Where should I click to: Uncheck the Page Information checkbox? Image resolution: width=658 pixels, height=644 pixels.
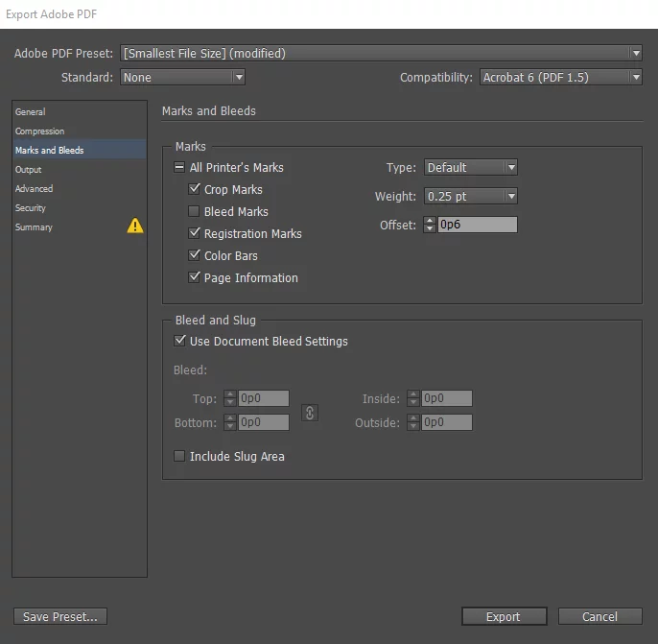pos(194,277)
